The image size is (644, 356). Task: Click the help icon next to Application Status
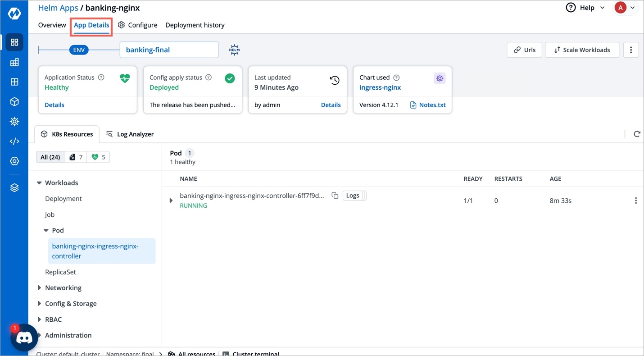pos(101,78)
